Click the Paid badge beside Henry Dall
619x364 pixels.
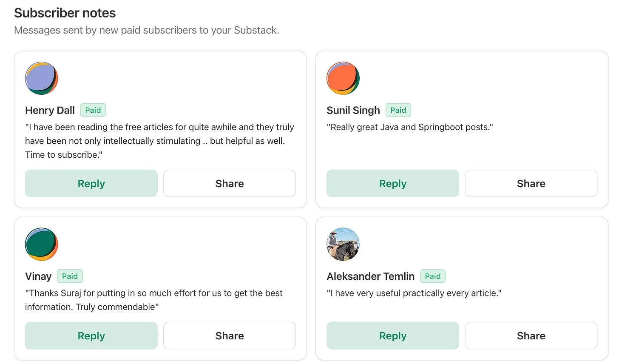93,110
